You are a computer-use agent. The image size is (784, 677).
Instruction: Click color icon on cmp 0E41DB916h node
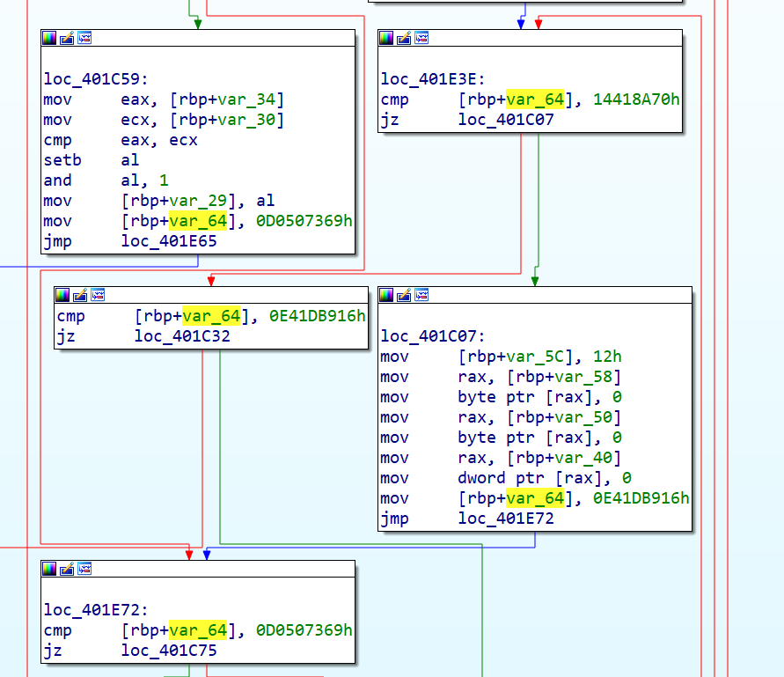(x=63, y=295)
